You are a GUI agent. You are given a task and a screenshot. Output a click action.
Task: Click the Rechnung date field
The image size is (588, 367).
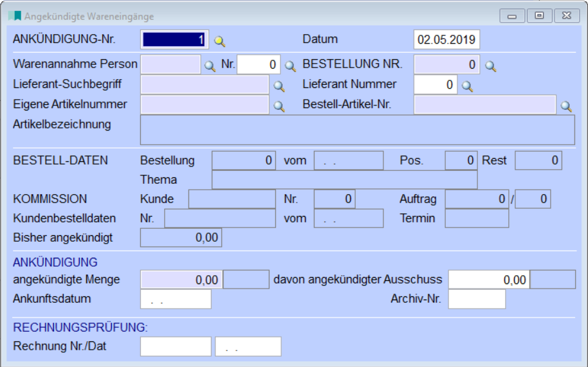248,346
